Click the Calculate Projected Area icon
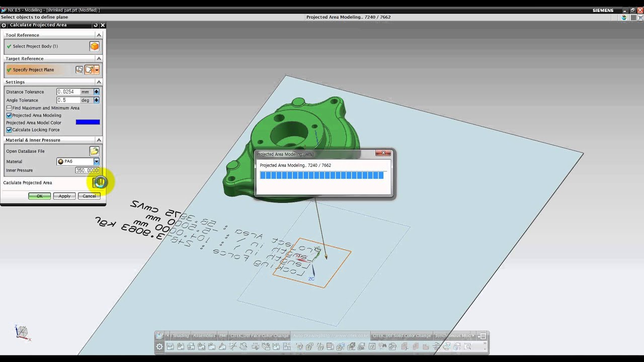Image resolution: width=644 pixels, height=362 pixels. point(99,182)
